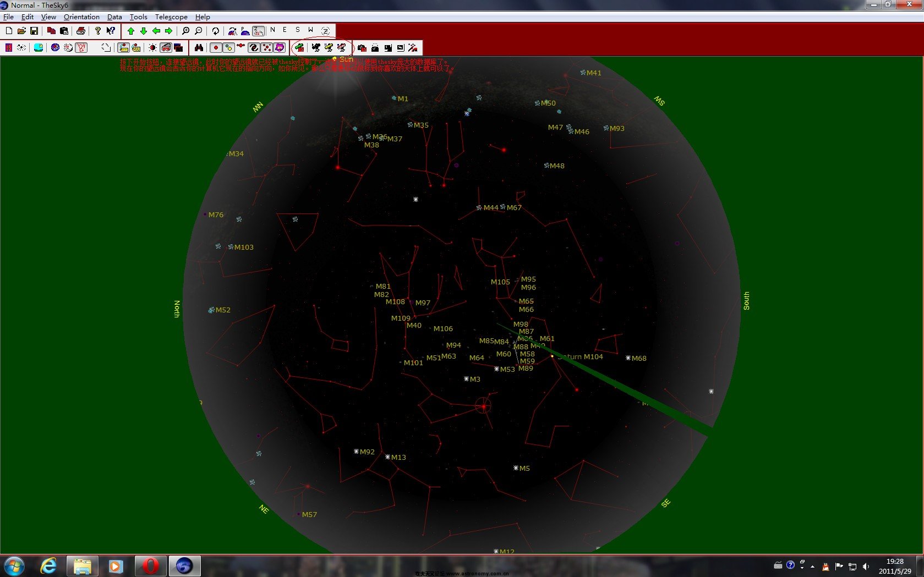Open Opera browser from taskbar

(150, 565)
